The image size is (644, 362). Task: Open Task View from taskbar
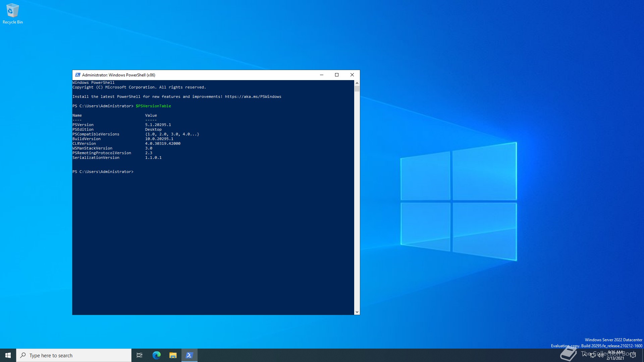coord(140,355)
